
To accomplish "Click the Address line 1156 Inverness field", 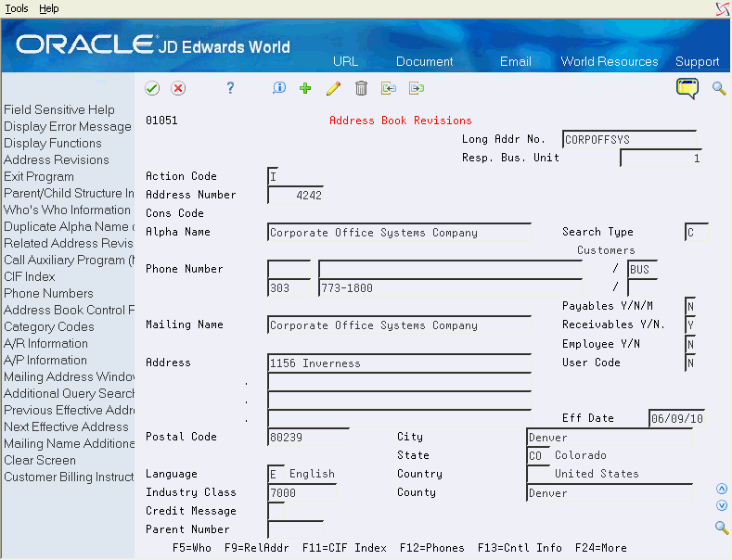I will point(399,363).
